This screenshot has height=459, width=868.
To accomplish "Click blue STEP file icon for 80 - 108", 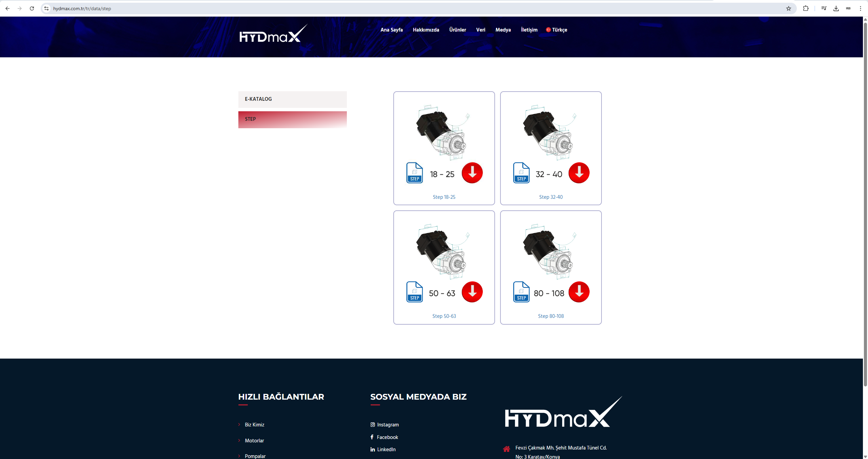I will click(x=521, y=292).
